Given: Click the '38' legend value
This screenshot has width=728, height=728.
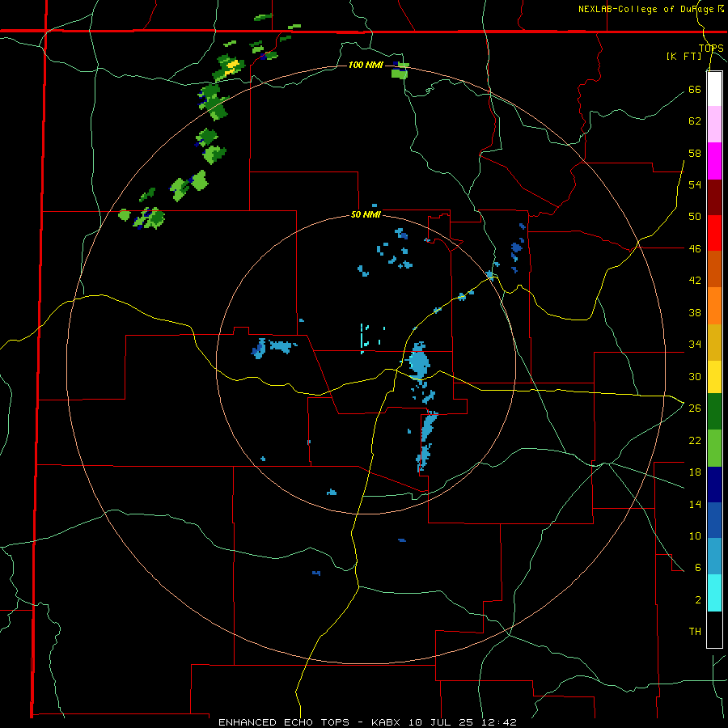Looking at the screenshot, I should pyautogui.click(x=695, y=312).
